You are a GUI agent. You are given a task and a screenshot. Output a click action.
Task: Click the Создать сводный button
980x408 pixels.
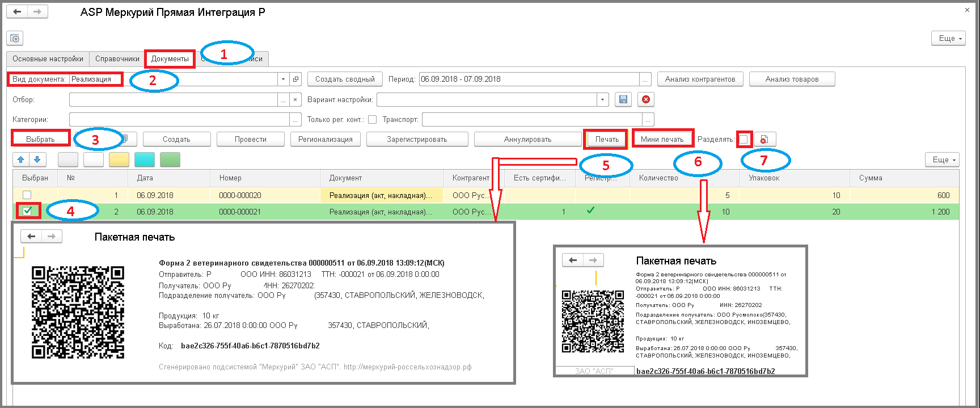pyautogui.click(x=345, y=79)
